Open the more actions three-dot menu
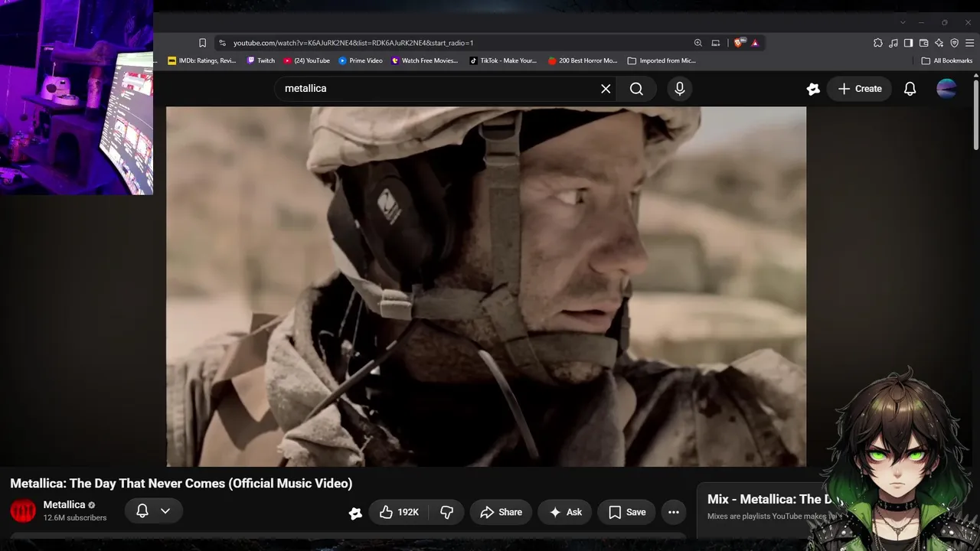 pos(674,512)
